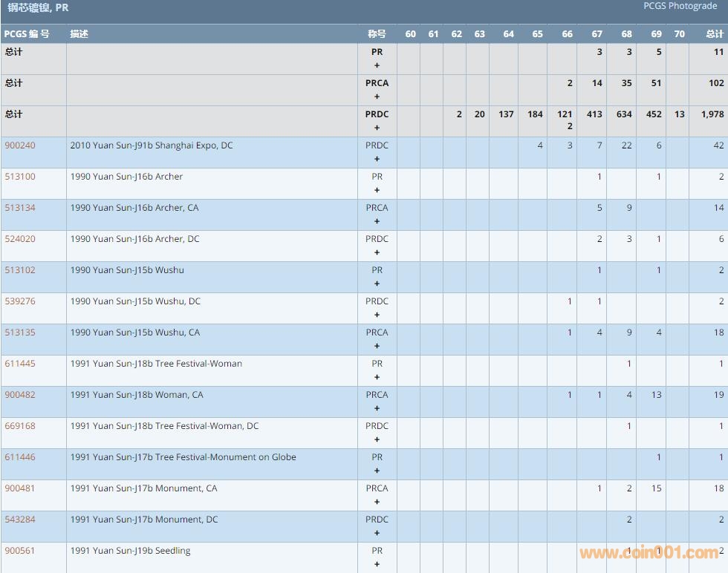Viewport: 728px width, 573px height.
Task: Open PCGS number 900482 Woman CA link
Action: (x=20, y=395)
